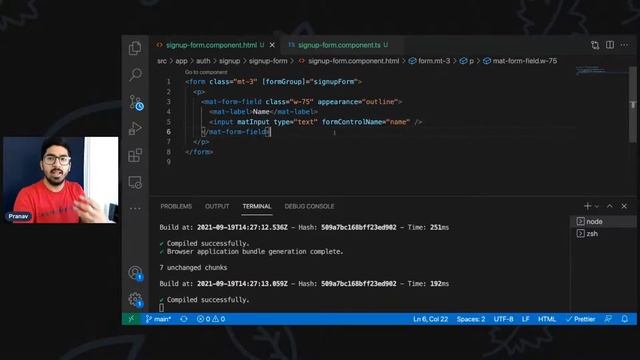The image size is (640, 360).
Task: Open the Explorer view in activity bar
Action: (x=135, y=48)
